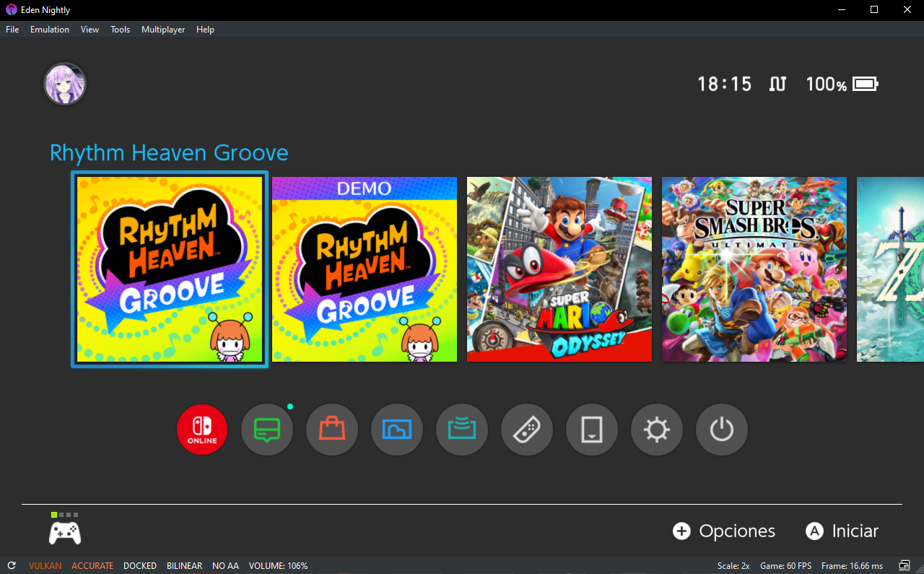The image size is (924, 574).
Task: Open the Tools menu
Action: click(121, 30)
